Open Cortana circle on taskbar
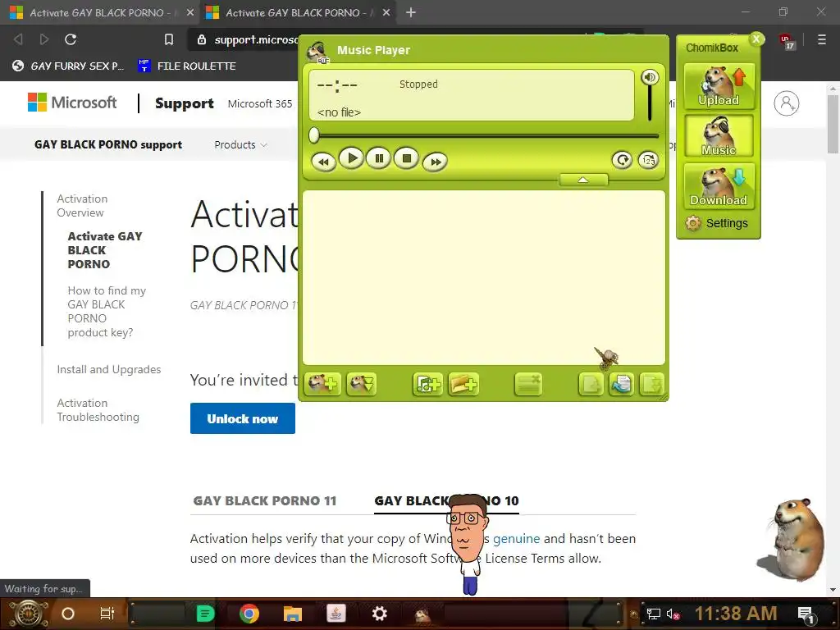The height and width of the screenshot is (630, 840). click(68, 614)
